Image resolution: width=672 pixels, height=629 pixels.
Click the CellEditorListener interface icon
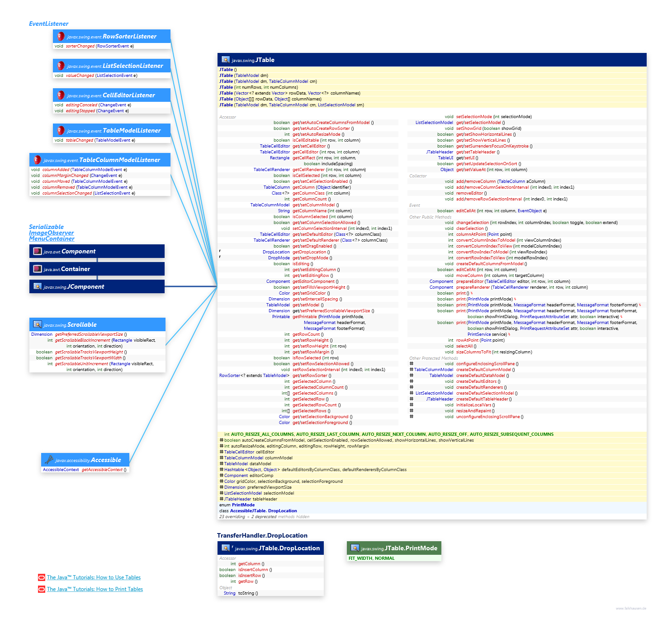click(61, 95)
